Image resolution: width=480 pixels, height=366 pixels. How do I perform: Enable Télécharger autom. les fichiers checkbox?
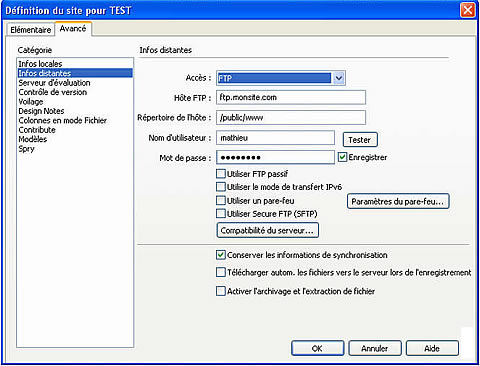click(x=221, y=272)
